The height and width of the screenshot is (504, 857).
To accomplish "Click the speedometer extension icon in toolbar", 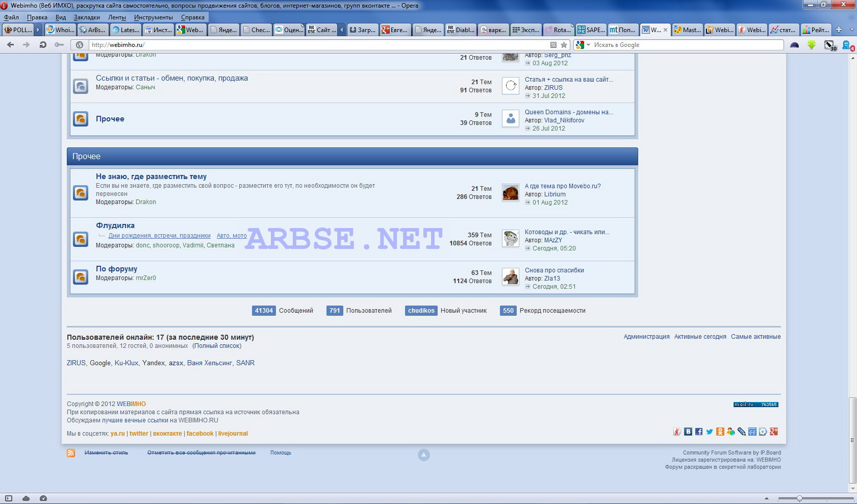I will click(794, 45).
